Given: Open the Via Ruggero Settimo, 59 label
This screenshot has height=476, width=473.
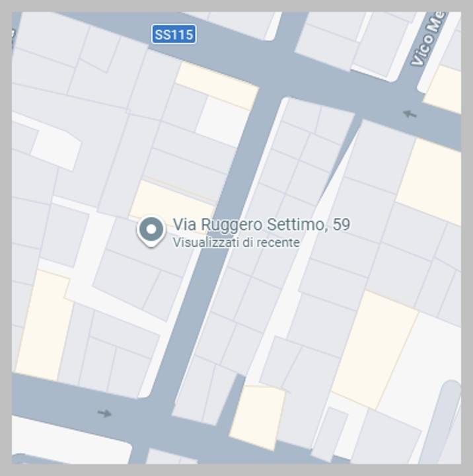Looking at the screenshot, I should coord(262,224).
